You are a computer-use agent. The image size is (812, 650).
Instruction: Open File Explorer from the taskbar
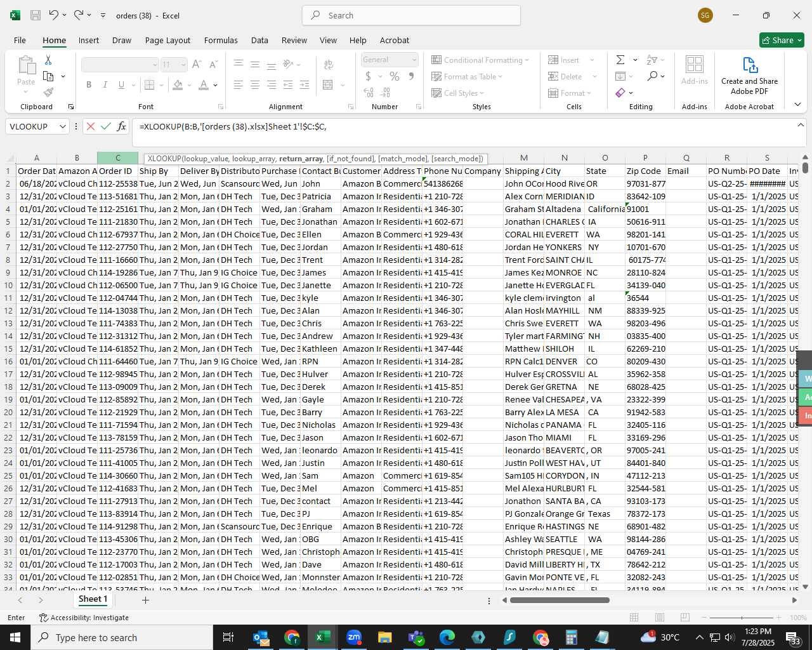(385, 637)
